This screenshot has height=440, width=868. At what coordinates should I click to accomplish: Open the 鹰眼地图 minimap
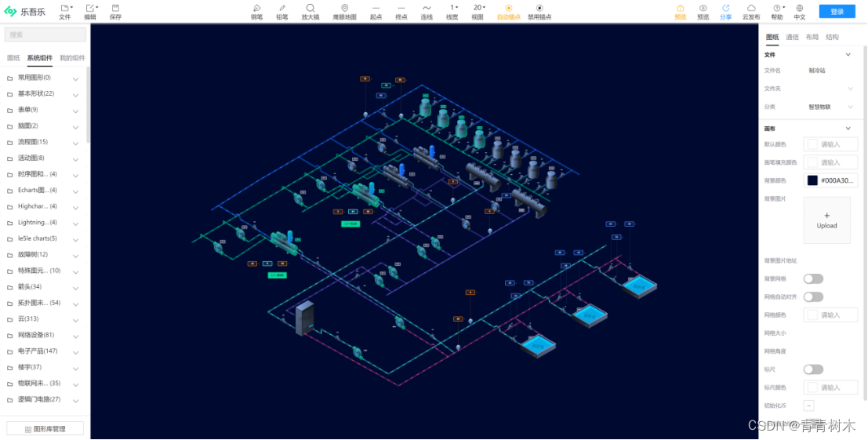coord(344,12)
